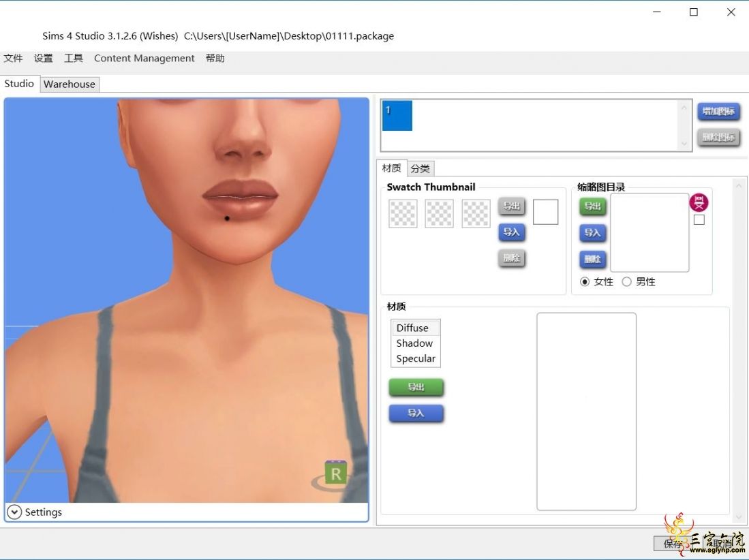
Task: Click the white preview box in Swatch Thumbnail
Action: point(545,212)
